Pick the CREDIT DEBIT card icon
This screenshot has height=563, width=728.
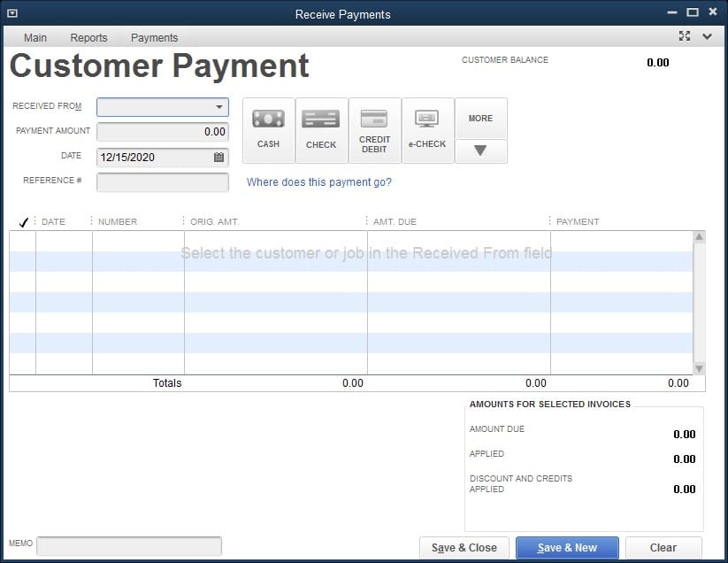374,129
